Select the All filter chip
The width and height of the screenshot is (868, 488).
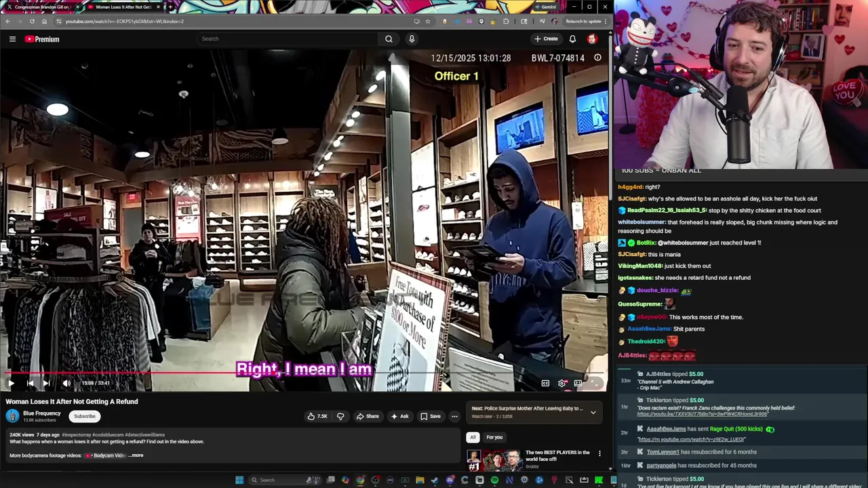(473, 437)
